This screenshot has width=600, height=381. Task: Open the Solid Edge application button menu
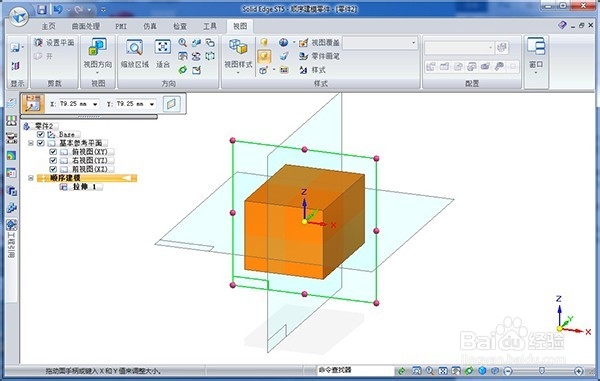(x=18, y=16)
